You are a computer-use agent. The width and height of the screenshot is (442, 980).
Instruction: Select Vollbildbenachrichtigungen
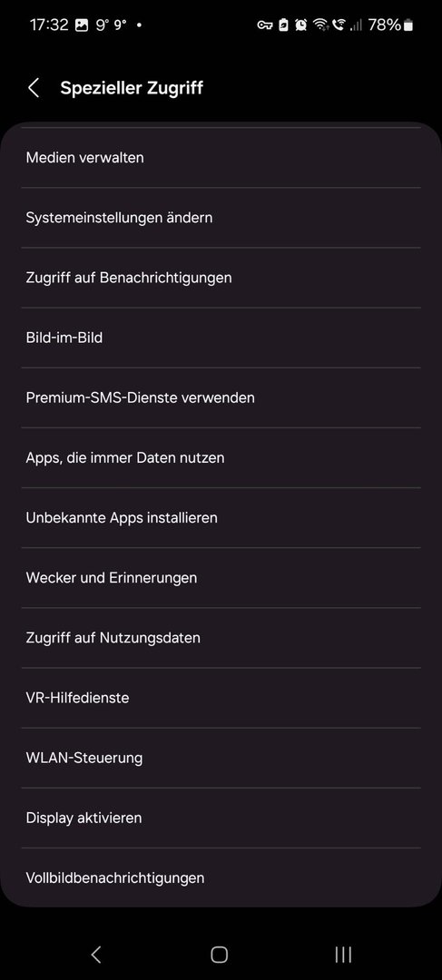[221, 877]
